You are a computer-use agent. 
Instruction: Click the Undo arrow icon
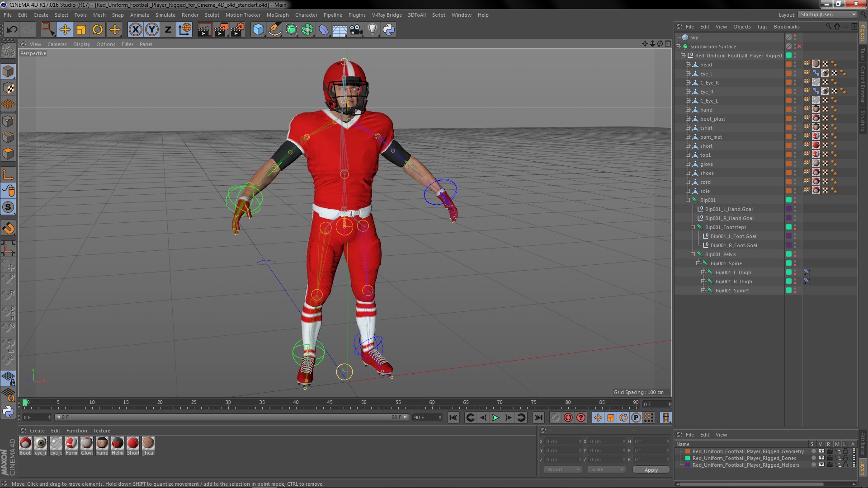12,30
